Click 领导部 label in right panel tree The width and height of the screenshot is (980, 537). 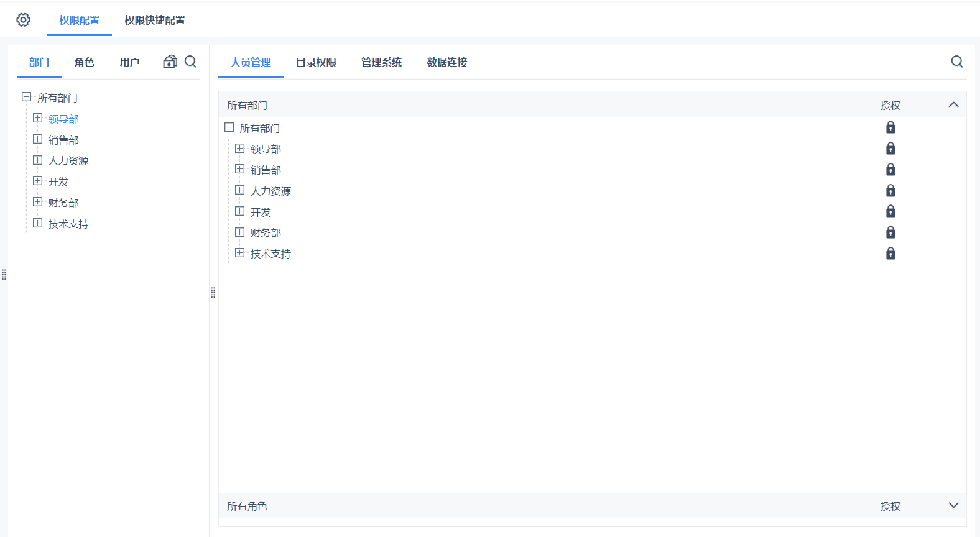pos(266,149)
